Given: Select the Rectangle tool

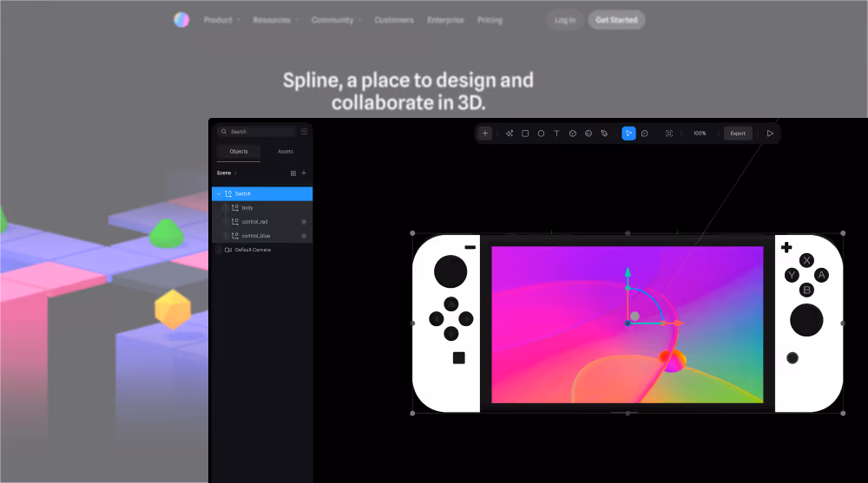Looking at the screenshot, I should (x=525, y=134).
